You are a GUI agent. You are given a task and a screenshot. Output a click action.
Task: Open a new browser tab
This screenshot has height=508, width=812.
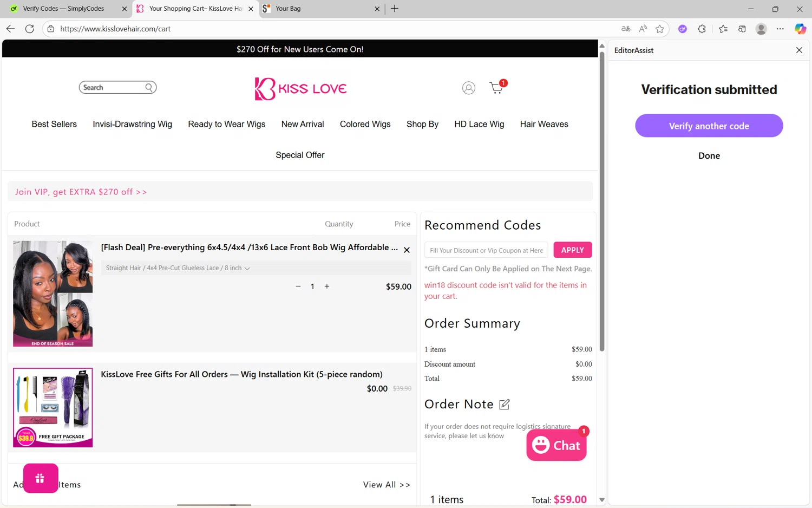pyautogui.click(x=395, y=8)
